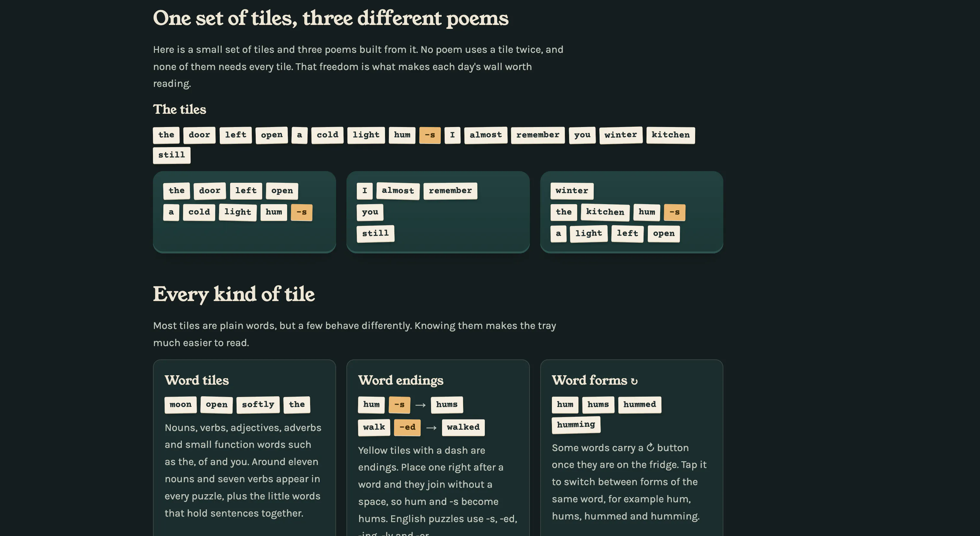The height and width of the screenshot is (536, 980).
Task: Click the refresh symbol inside the Word forms description
Action: point(650,447)
